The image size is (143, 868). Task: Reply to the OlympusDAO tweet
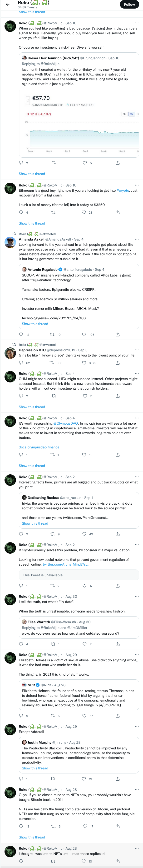[21, 455]
